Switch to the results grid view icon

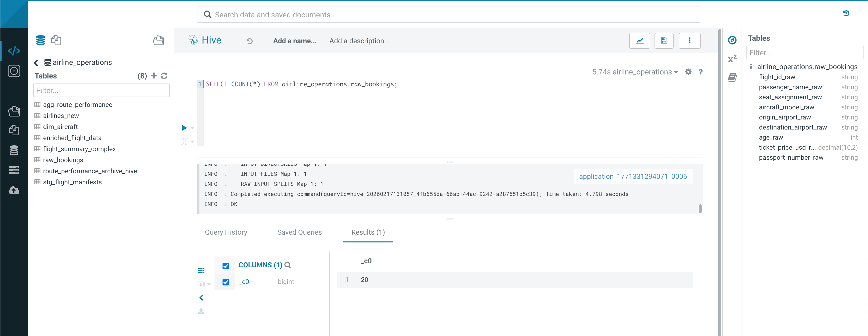201,271
